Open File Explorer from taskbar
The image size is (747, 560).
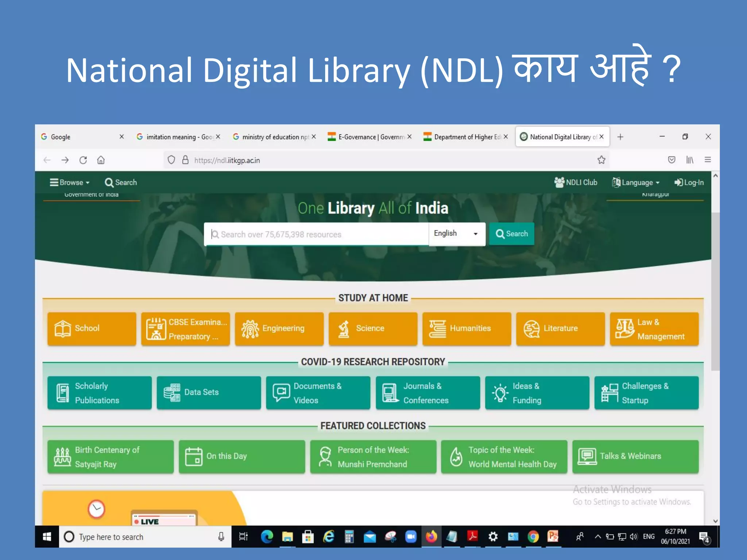287,537
